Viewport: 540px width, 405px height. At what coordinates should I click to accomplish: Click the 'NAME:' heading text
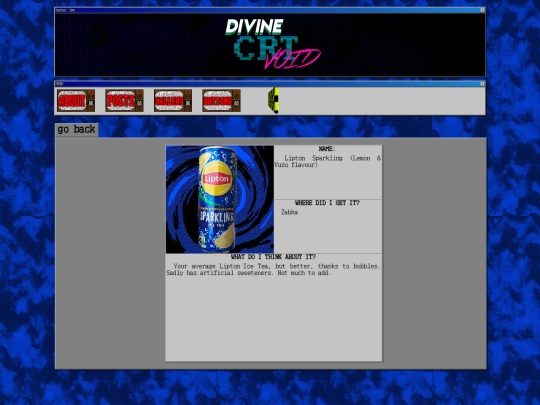[x=327, y=149]
